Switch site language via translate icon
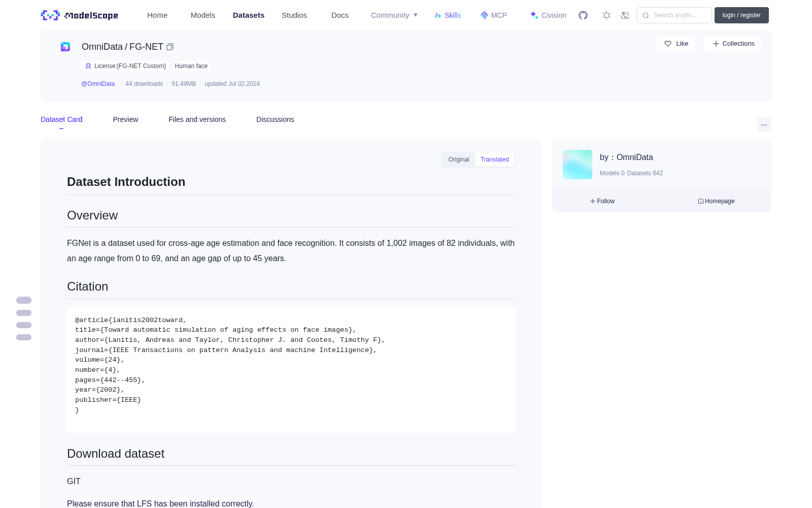Image resolution: width=812 pixels, height=508 pixels. pos(625,15)
